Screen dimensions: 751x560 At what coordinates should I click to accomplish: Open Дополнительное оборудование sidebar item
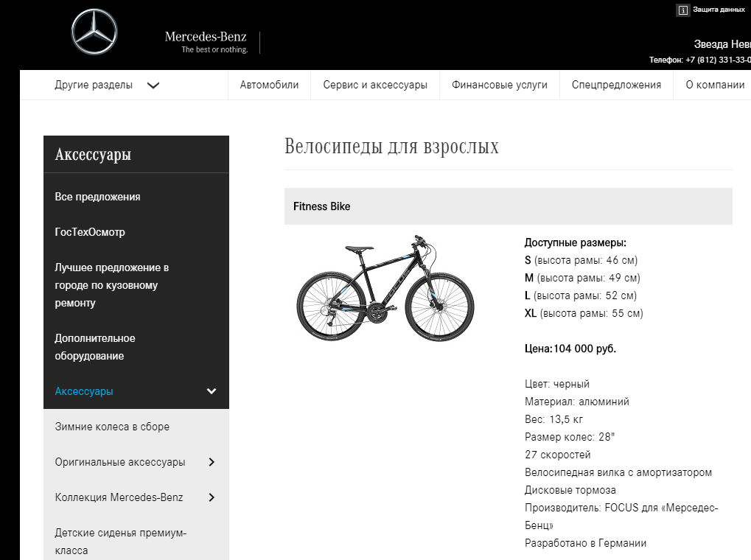[95, 347]
